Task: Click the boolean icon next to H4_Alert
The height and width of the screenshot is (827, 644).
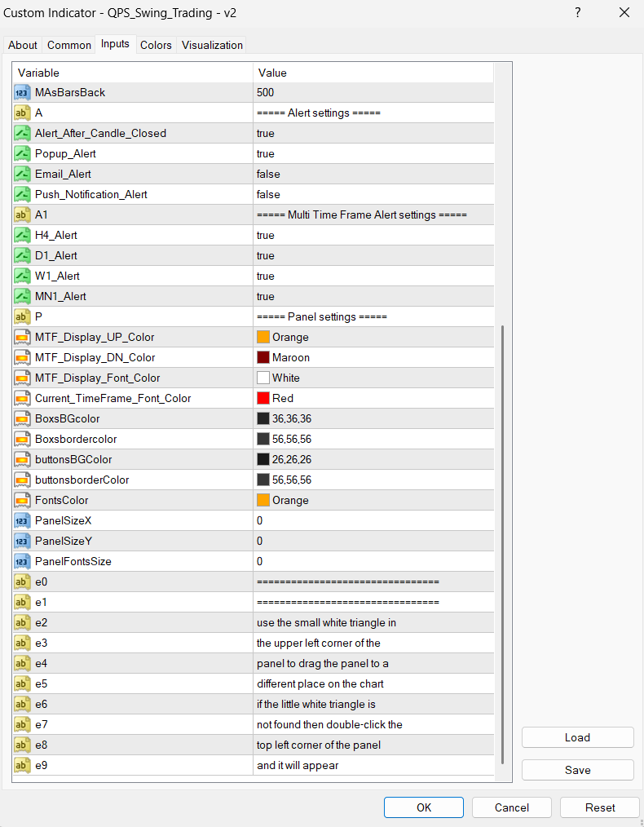Action: coord(22,235)
